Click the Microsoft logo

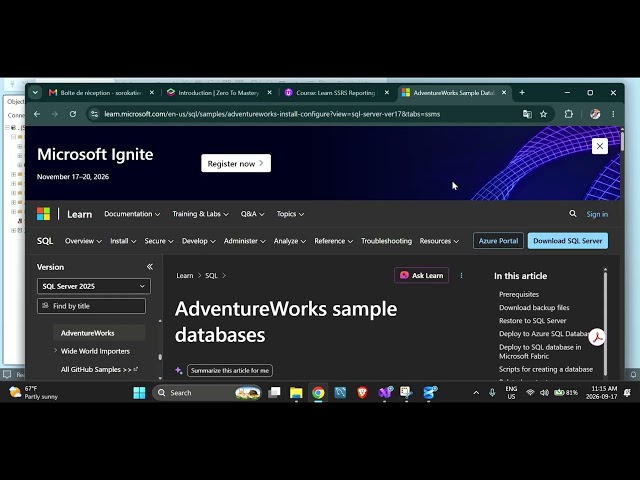(44, 214)
